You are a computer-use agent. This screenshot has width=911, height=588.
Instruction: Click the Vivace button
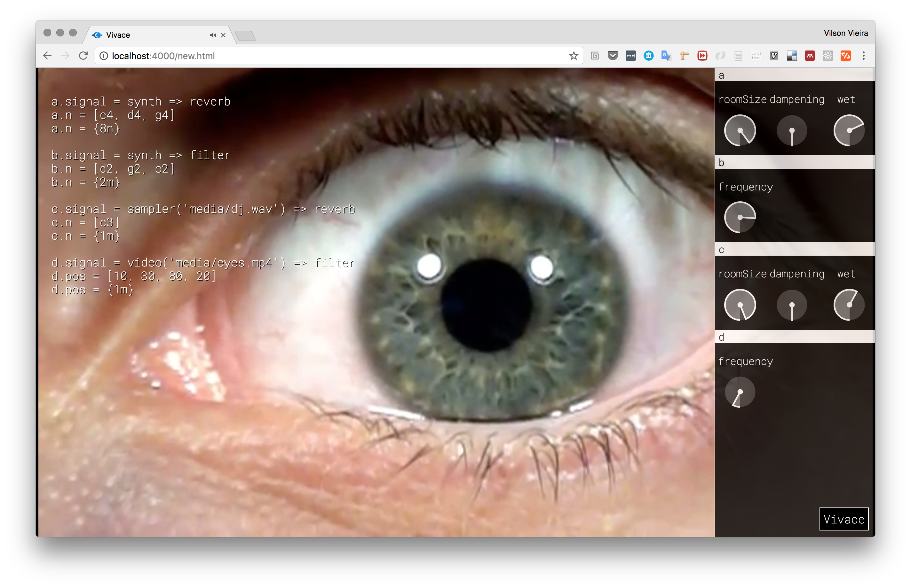pos(844,519)
